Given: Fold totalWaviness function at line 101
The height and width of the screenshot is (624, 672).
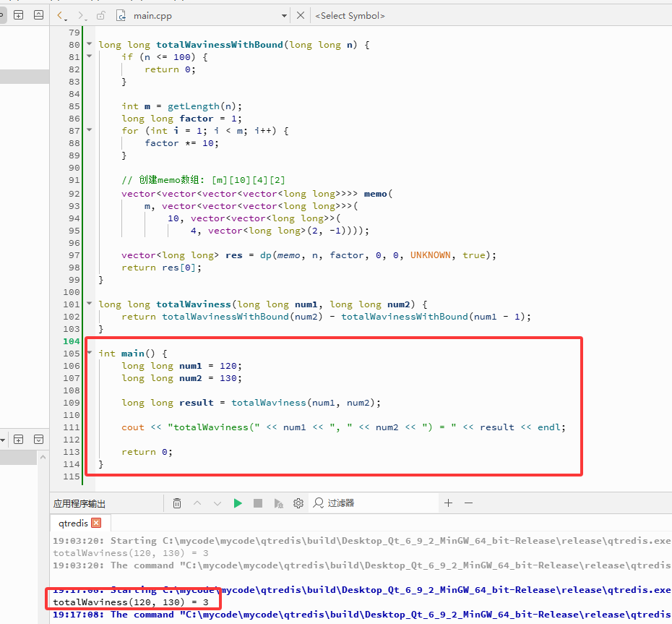Looking at the screenshot, I should pos(89,303).
